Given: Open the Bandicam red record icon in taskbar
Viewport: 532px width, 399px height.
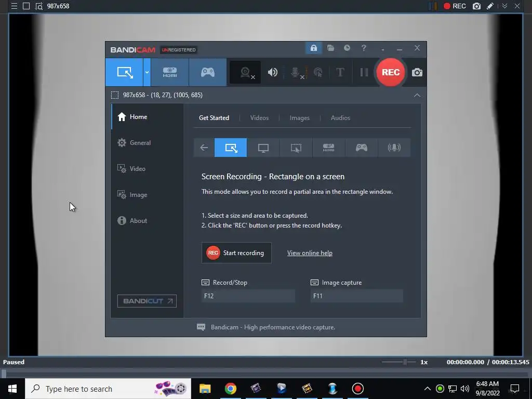Looking at the screenshot, I should [x=357, y=389].
